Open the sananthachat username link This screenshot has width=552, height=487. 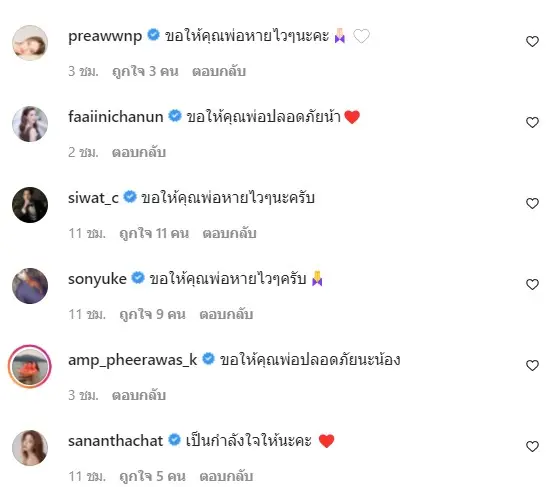[x=115, y=441]
